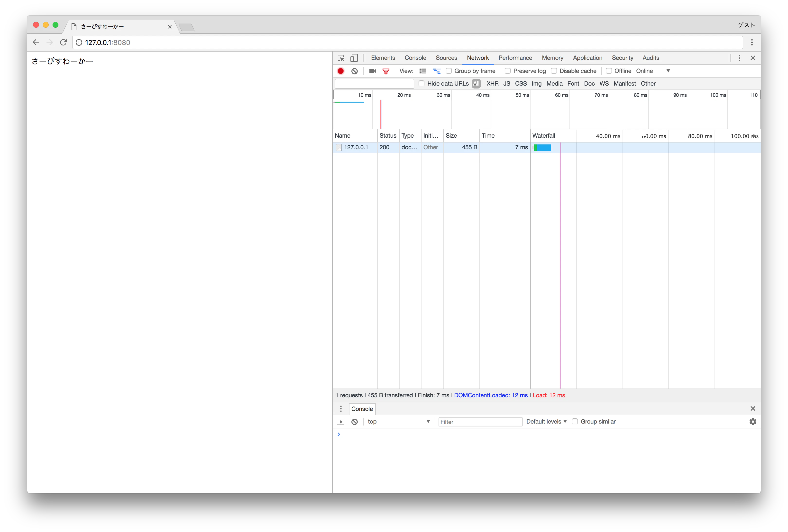Enable Group similar in console
The height and width of the screenshot is (532, 788).
[x=575, y=422]
